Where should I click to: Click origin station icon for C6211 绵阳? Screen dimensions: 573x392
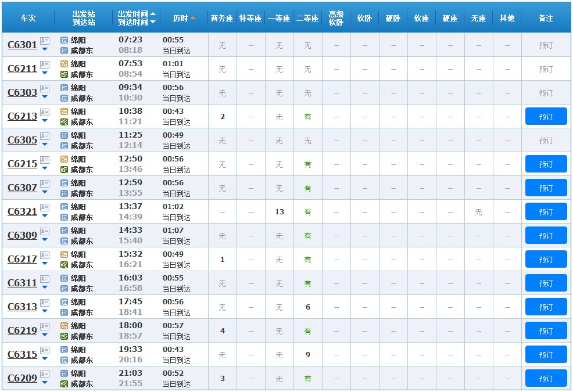[x=64, y=64]
